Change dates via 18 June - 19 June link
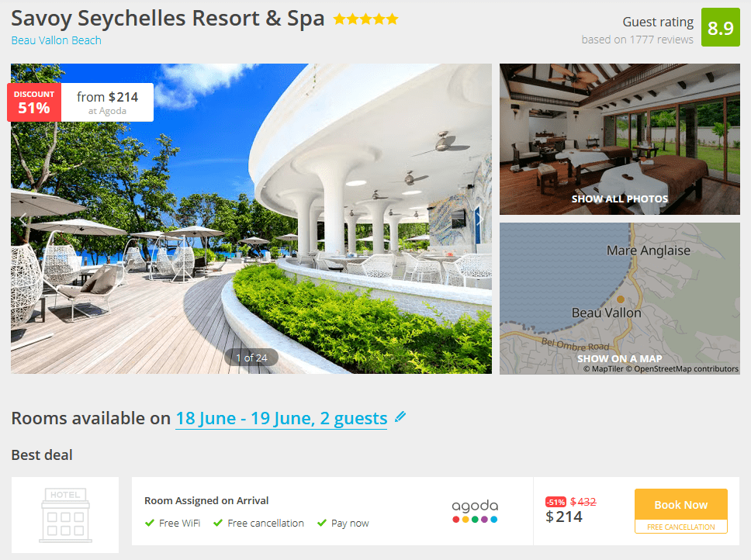Screen dimensions: 751x560 tap(281, 418)
